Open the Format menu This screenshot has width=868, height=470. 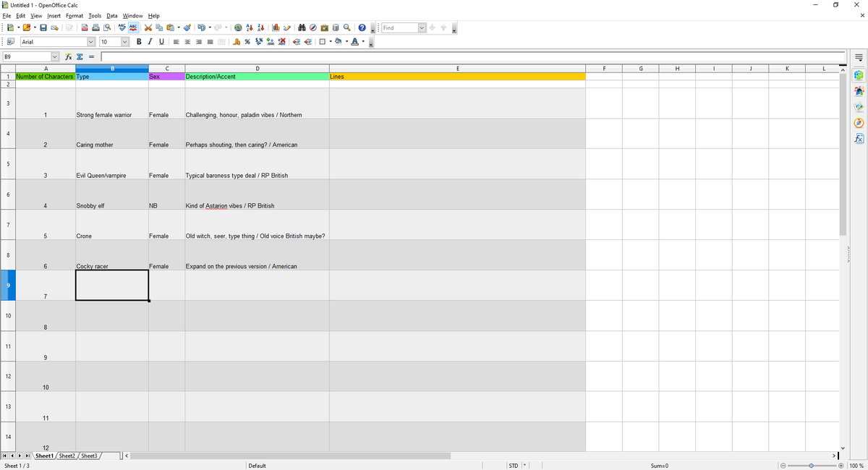click(75, 16)
